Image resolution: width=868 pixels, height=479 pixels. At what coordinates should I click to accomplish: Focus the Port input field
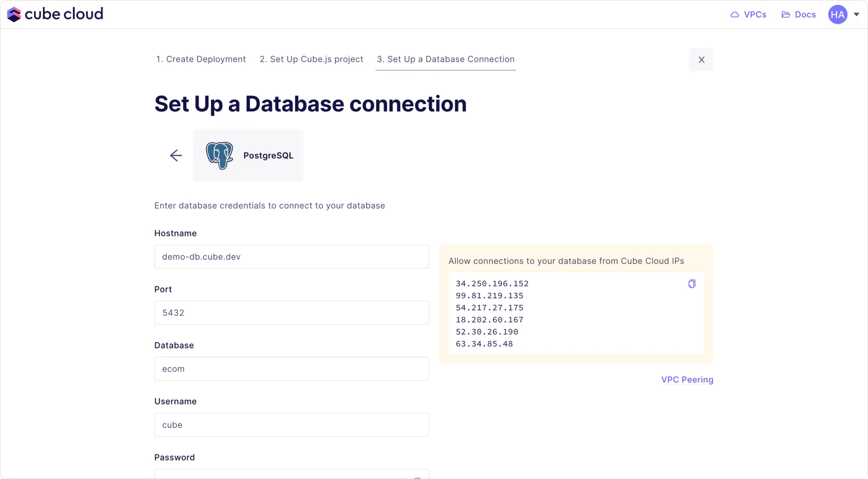click(291, 312)
